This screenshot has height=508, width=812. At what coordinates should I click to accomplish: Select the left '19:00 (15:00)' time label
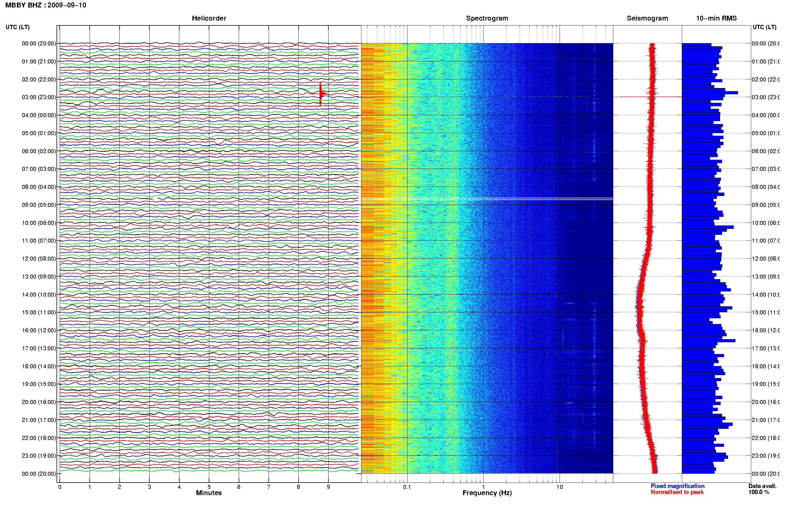[x=39, y=384]
